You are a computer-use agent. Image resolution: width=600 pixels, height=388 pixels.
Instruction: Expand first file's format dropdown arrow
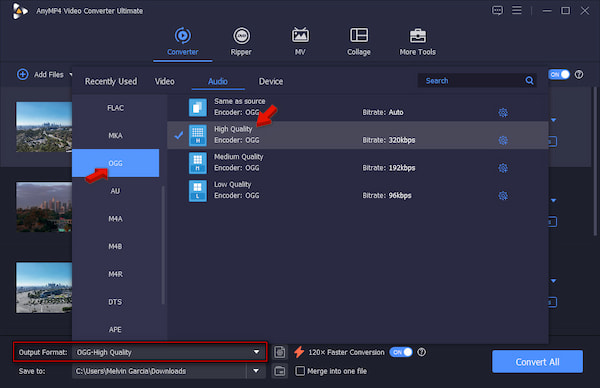point(553,120)
